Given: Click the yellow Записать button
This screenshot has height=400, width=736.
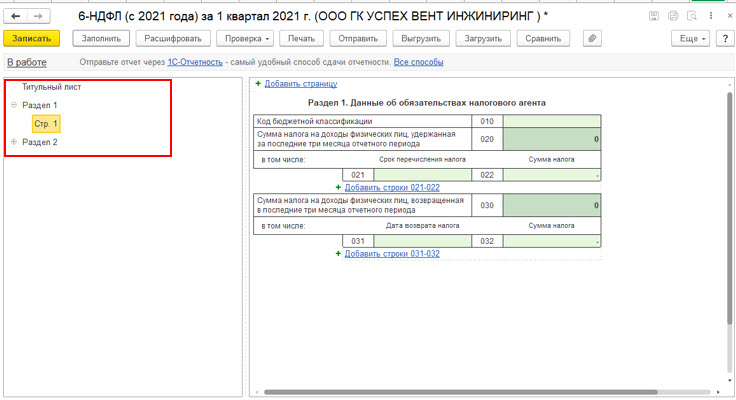Looking at the screenshot, I should 31,38.
